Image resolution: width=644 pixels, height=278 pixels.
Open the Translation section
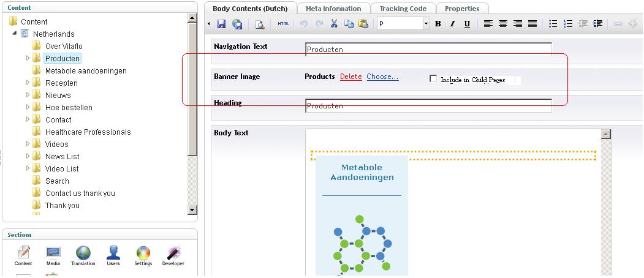[x=83, y=255]
